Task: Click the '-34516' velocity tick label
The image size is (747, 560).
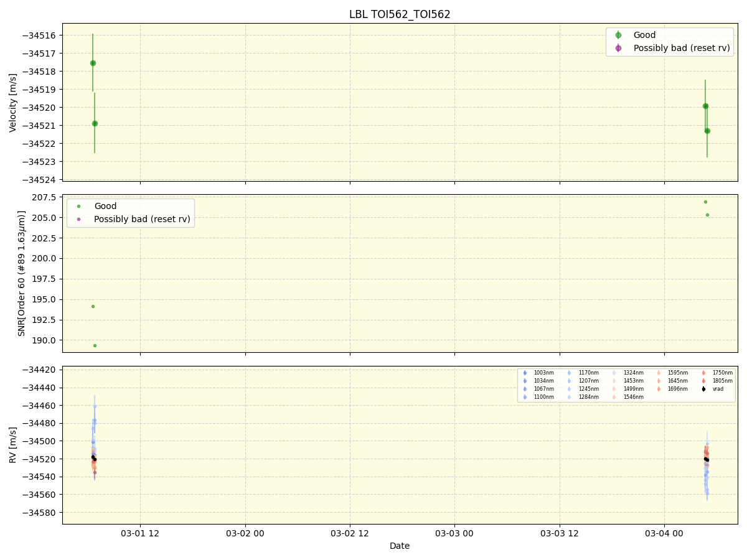Action: 39,35
